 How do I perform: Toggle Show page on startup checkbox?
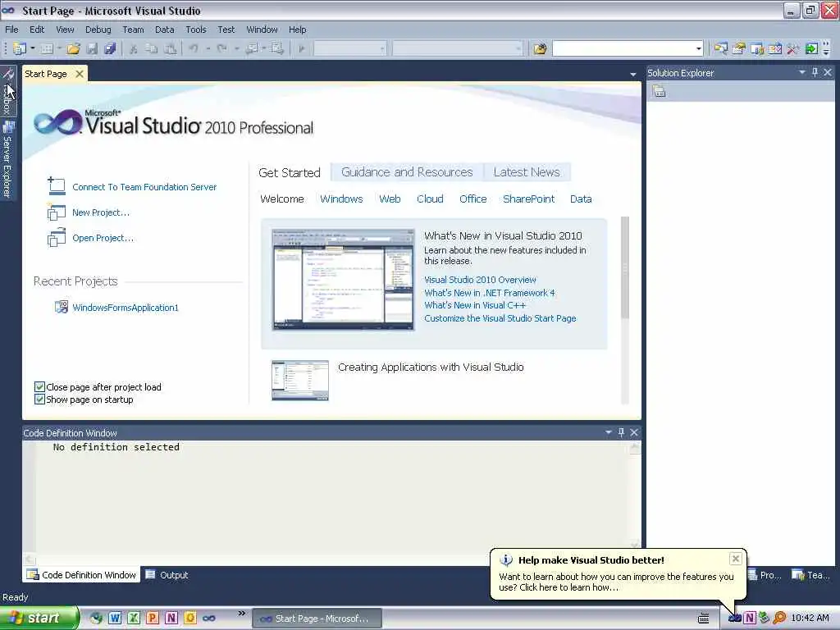tap(39, 399)
